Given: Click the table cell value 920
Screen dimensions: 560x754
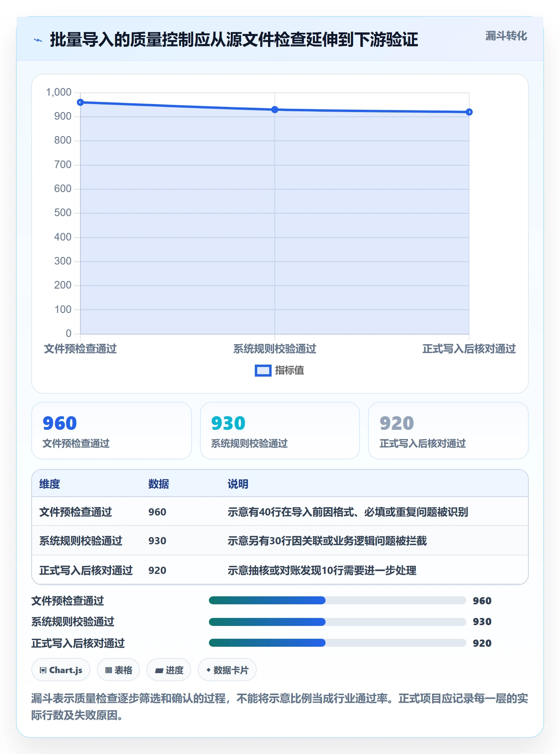Looking at the screenshot, I should coord(157,570).
